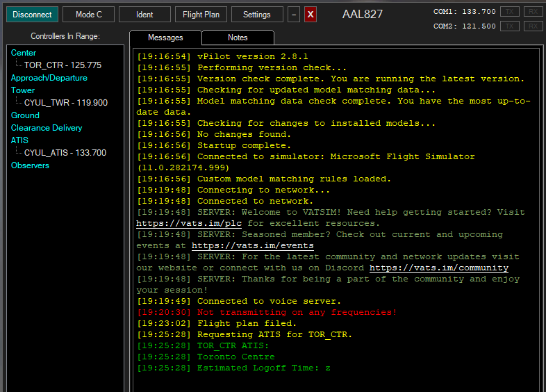Select TOR_CTR controller on 125.775
The image size is (546, 392).
click(63, 65)
